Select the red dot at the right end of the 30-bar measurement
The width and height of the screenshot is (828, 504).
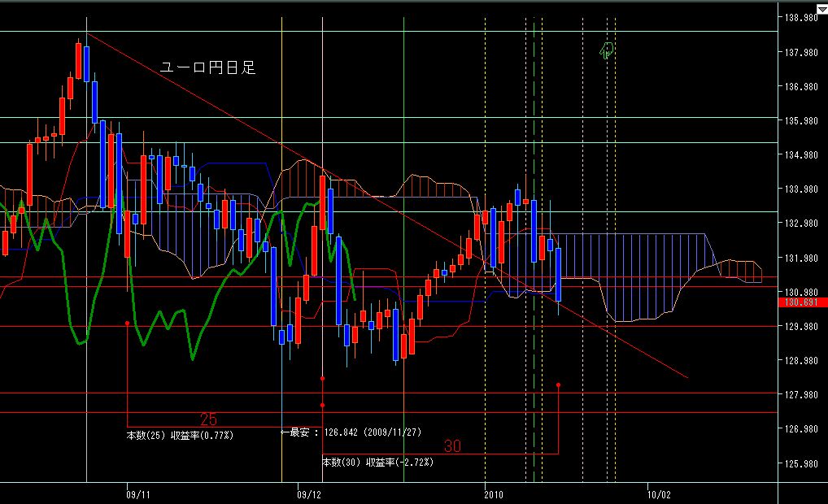pos(559,385)
